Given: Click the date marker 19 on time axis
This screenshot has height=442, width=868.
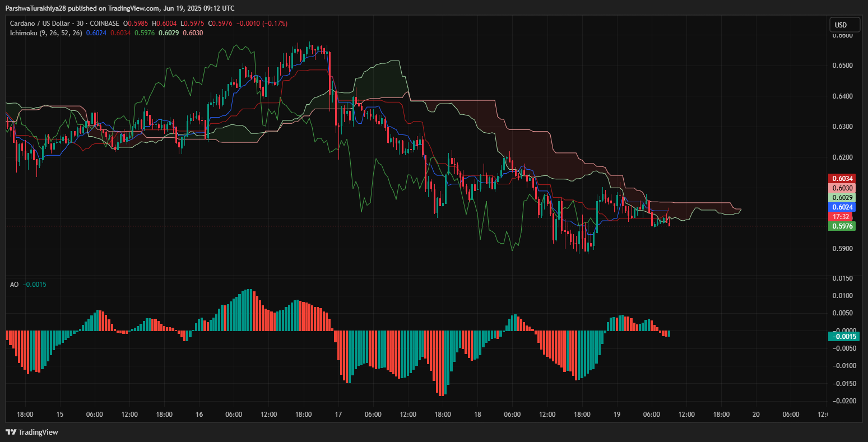Looking at the screenshot, I should (x=616, y=415).
